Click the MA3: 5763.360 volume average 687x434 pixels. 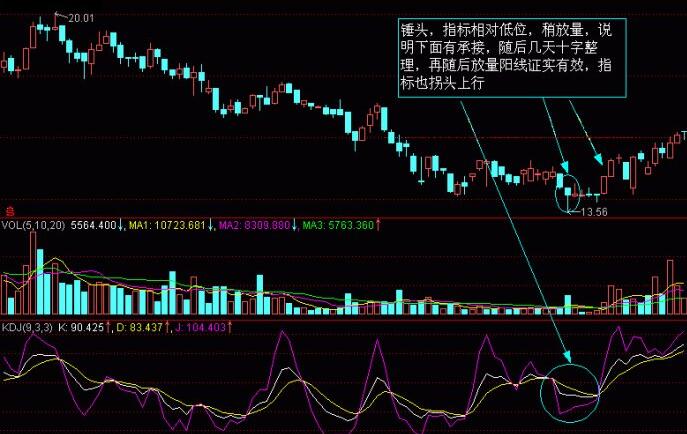(337, 226)
